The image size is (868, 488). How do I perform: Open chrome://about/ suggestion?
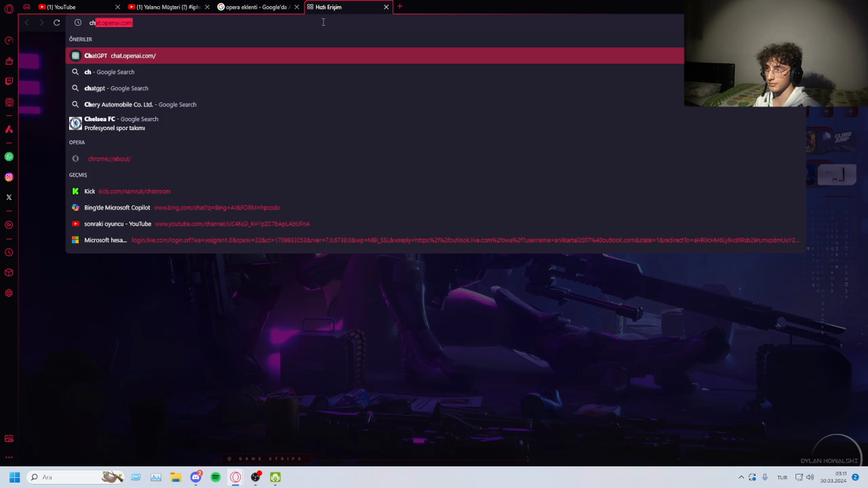click(437, 159)
